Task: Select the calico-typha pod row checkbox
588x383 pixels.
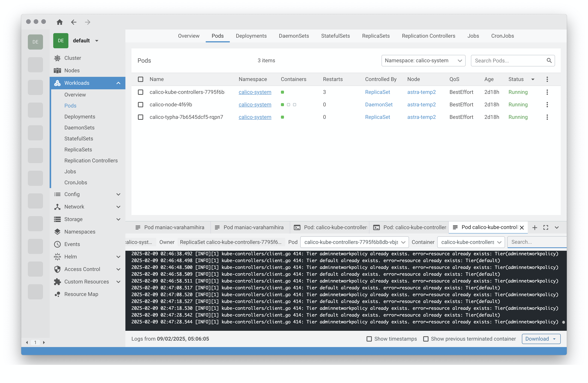Action: [140, 117]
